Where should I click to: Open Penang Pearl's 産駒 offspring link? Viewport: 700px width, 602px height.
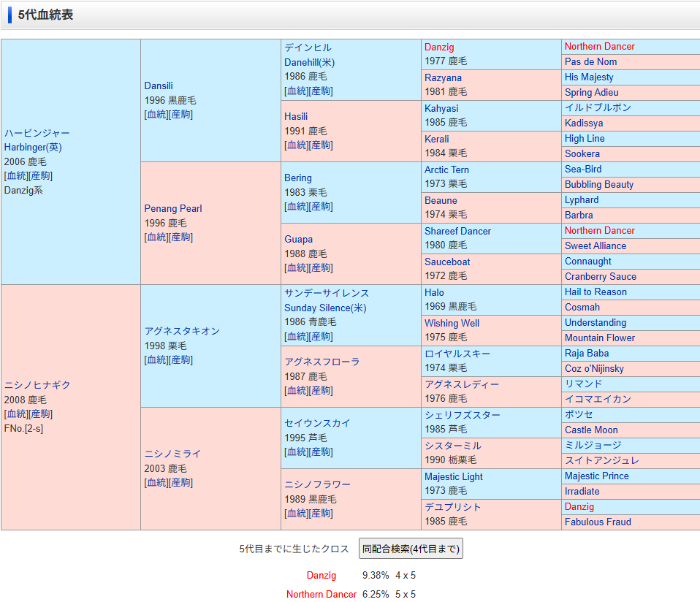181,237
